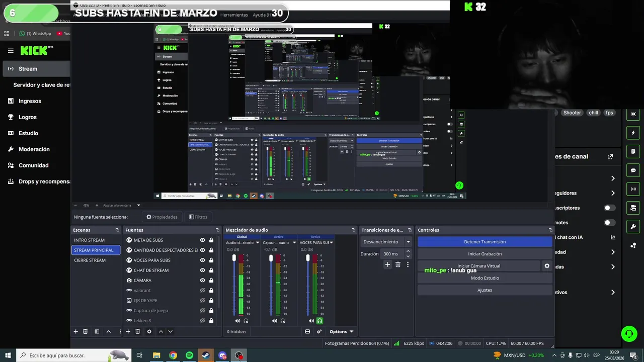Toggle the emotes switch in Kick panel
The width and height of the screenshot is (644, 362).
tap(609, 222)
